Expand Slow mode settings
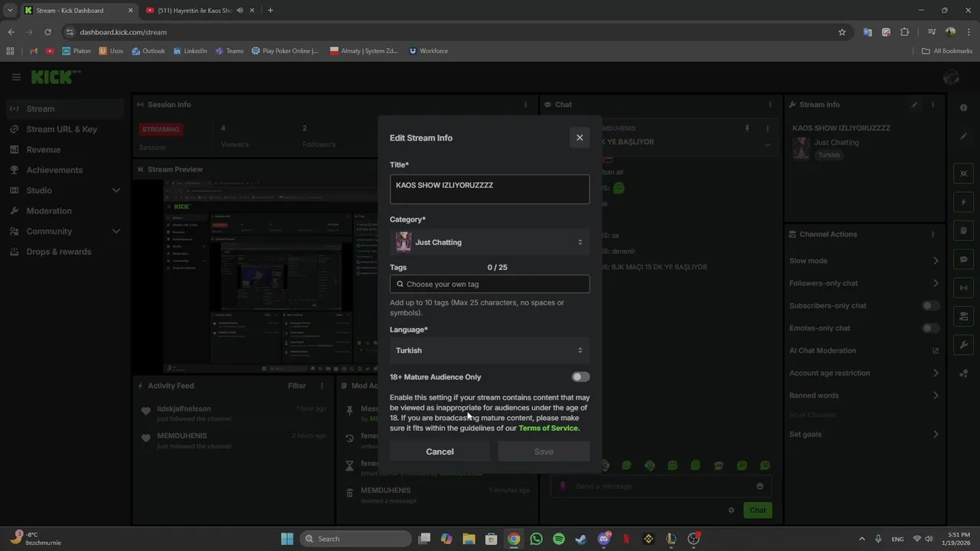The height and width of the screenshot is (551, 980). [x=864, y=261]
